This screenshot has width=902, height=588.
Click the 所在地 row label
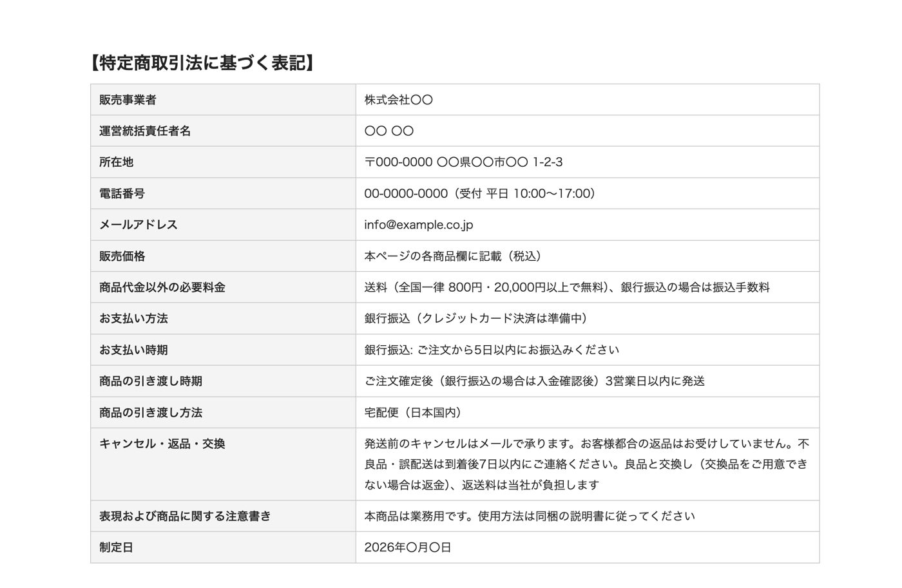[x=117, y=162]
